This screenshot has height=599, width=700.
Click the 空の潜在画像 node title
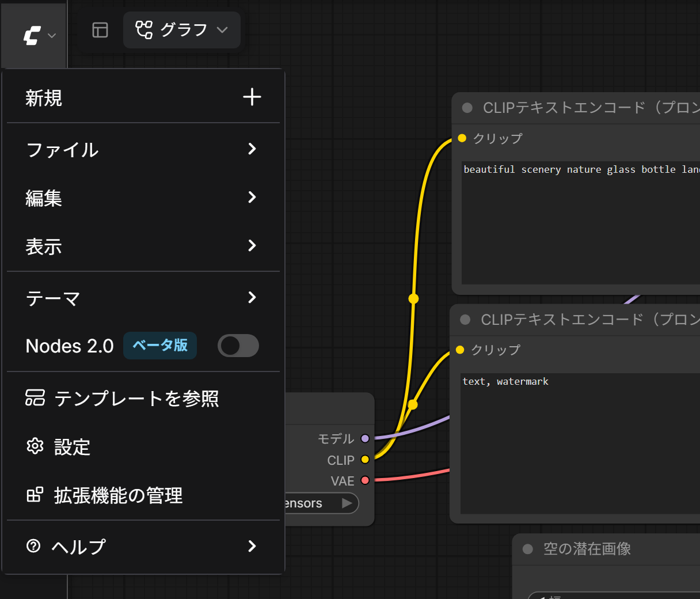(x=587, y=549)
